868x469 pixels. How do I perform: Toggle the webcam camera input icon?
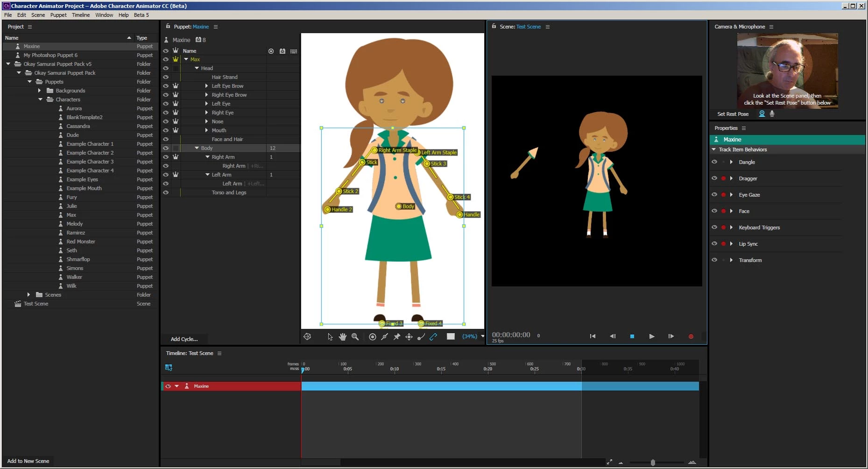pyautogui.click(x=762, y=114)
